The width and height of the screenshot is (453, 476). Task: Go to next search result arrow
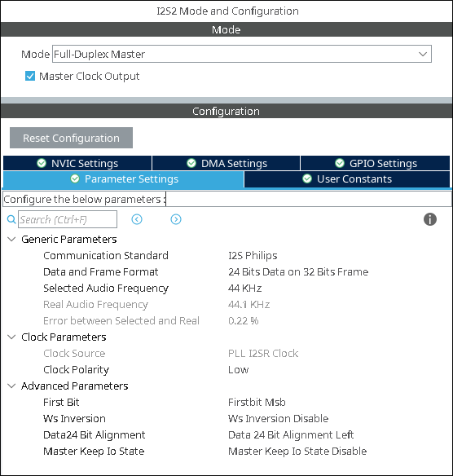(x=176, y=219)
